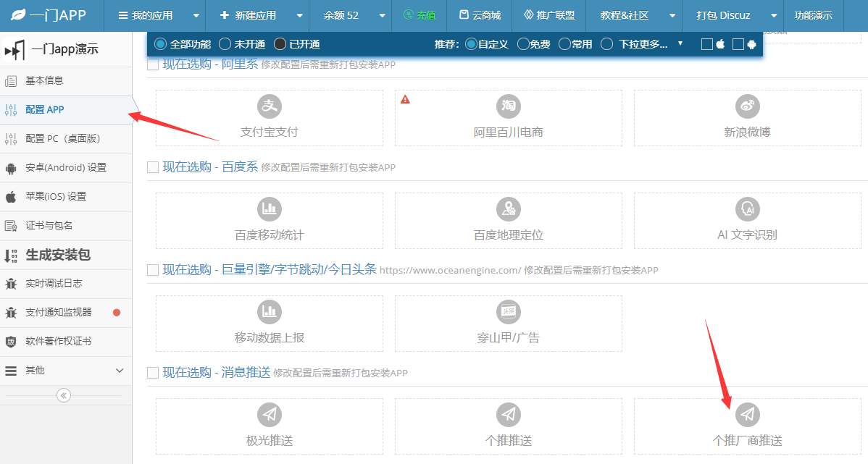Click the 证书与包名 certificate icon
This screenshot has width=868, height=464.
click(11, 226)
